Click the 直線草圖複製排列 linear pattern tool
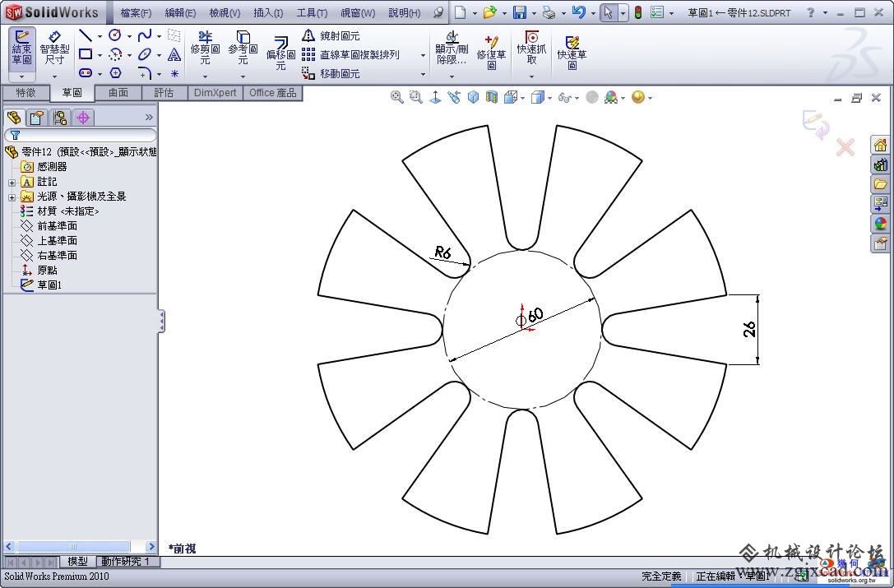894x588 pixels. (x=350, y=55)
